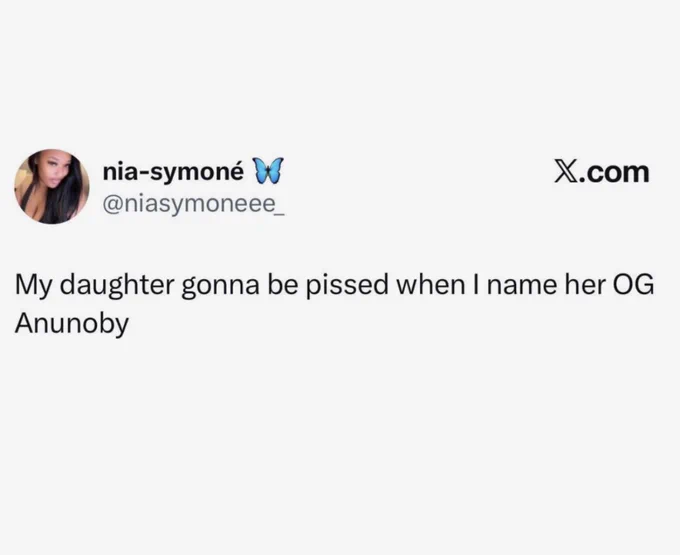Viewport: 680px width, 555px height.
Task: Open the nia-symoné profile picture
Action: coord(52,186)
